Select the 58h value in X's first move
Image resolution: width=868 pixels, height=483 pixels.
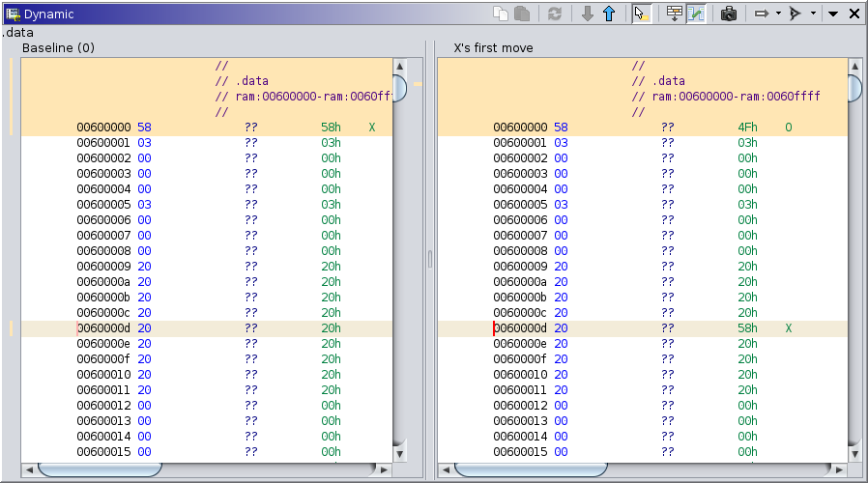click(747, 328)
